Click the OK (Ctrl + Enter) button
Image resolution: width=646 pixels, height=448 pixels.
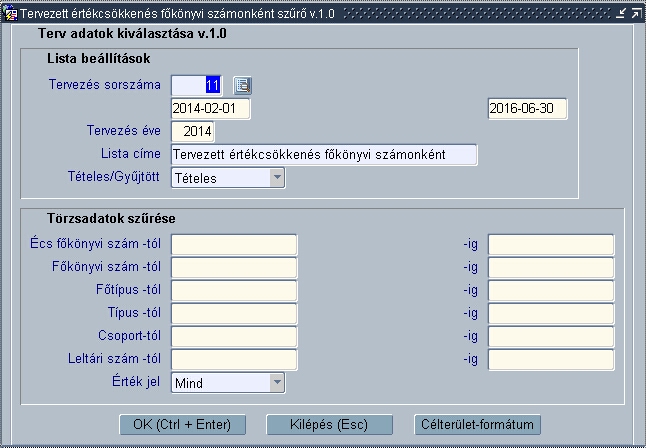coord(182,425)
